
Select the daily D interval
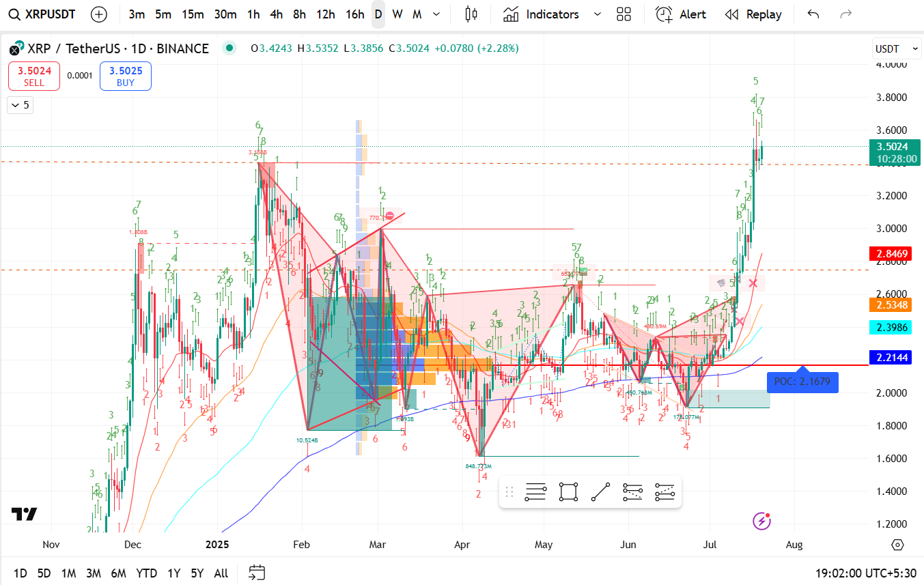(378, 14)
